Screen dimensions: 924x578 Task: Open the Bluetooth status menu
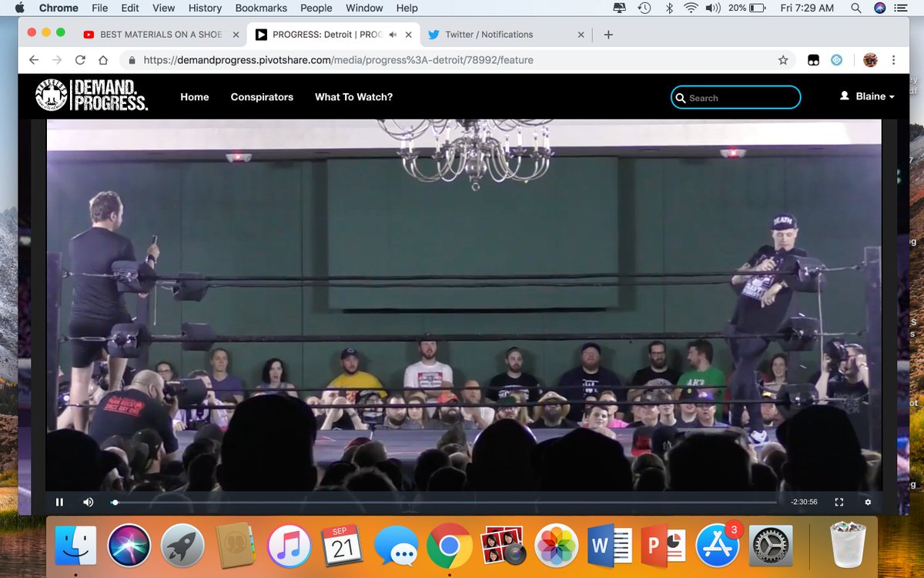point(668,8)
